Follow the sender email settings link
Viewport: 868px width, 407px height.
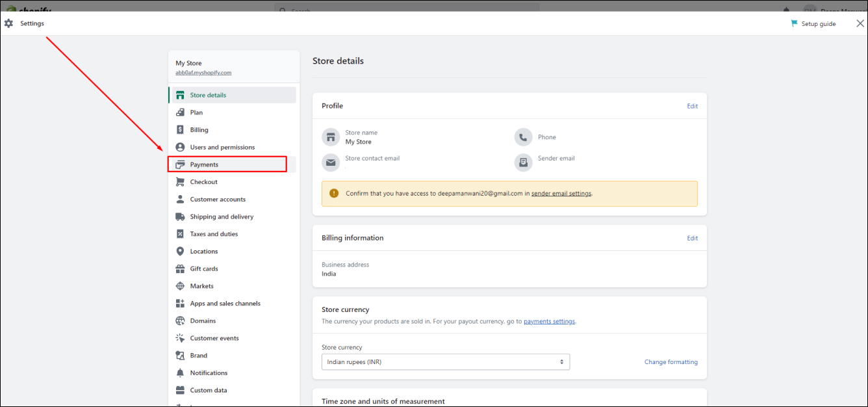click(x=561, y=193)
